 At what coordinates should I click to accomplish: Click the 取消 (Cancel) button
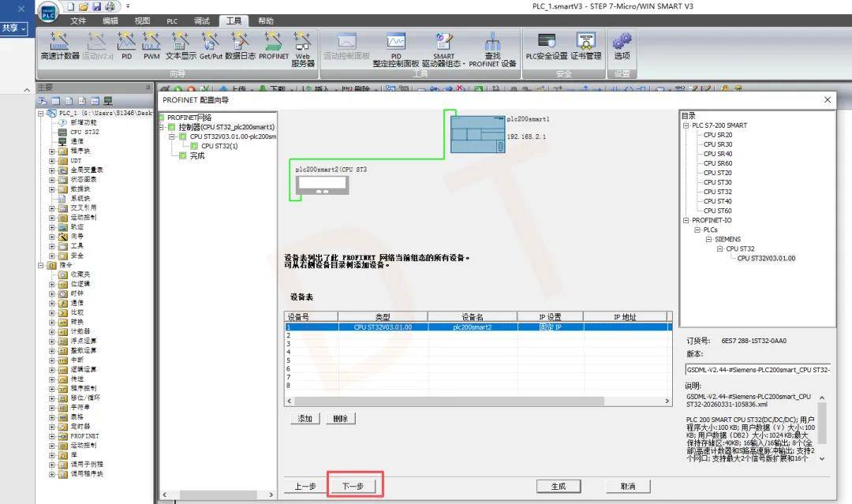click(x=628, y=486)
